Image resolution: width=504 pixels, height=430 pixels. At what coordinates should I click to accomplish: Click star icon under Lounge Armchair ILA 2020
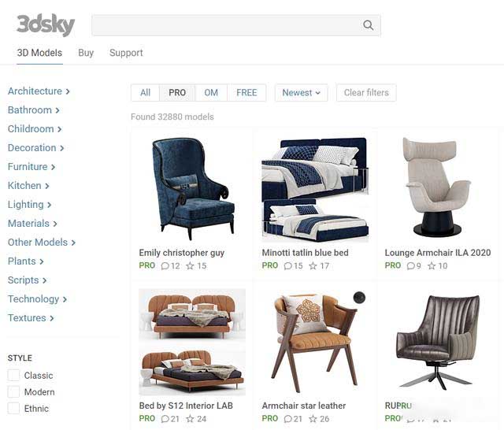coord(432,265)
